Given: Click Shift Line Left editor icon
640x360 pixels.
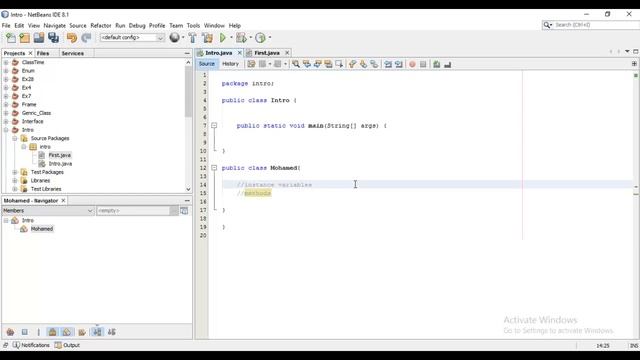Looking at the screenshot, I should (x=388, y=64).
